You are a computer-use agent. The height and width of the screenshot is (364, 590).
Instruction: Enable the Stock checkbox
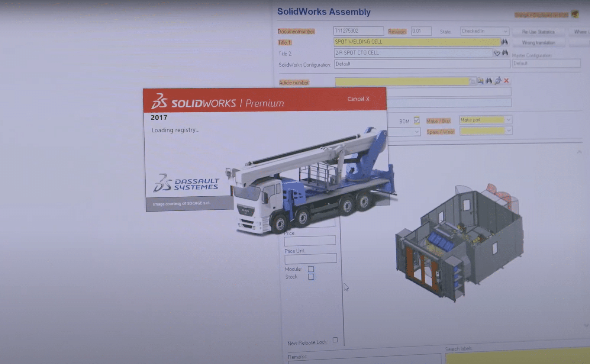[311, 277]
